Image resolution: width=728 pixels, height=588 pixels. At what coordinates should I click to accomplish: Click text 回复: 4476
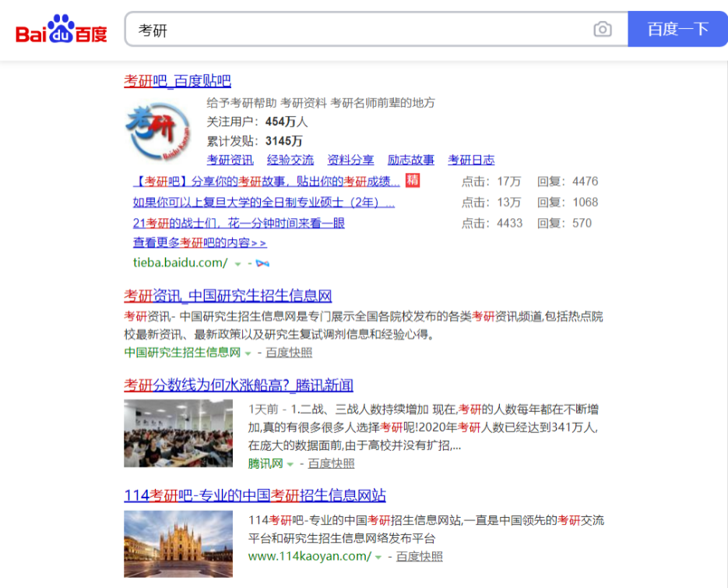coord(568,181)
